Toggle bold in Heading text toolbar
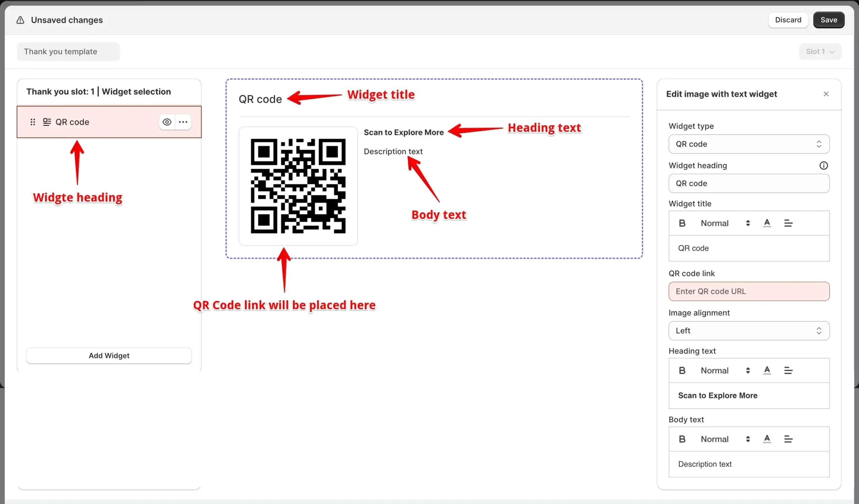This screenshot has width=859, height=504. point(682,370)
